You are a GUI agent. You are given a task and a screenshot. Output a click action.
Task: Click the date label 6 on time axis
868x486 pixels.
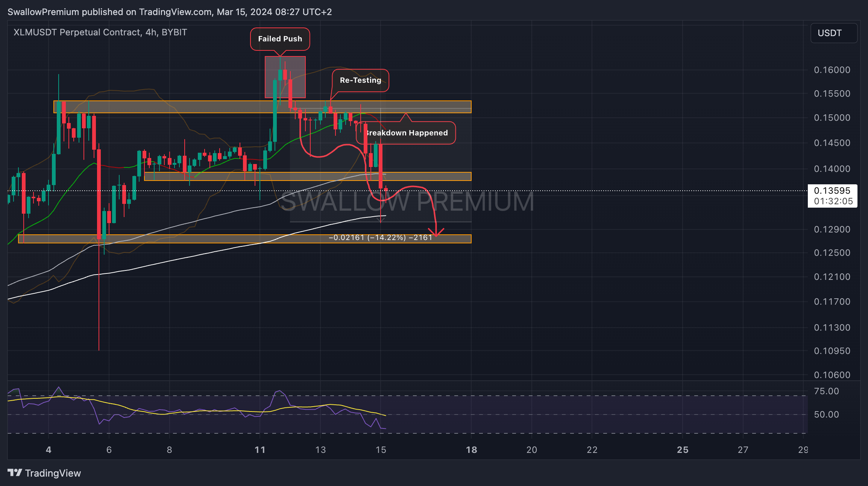[x=109, y=450]
